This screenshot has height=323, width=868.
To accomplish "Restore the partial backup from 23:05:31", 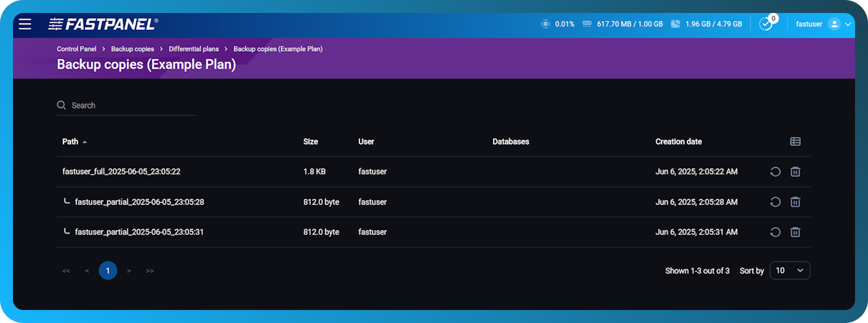I will click(775, 232).
